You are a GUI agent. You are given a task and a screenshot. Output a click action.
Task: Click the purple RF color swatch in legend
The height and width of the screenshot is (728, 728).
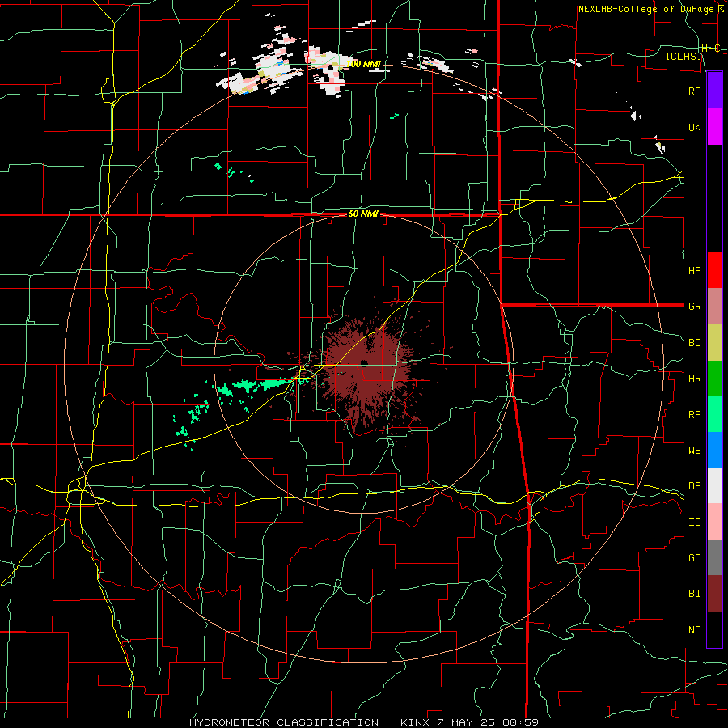point(714,91)
